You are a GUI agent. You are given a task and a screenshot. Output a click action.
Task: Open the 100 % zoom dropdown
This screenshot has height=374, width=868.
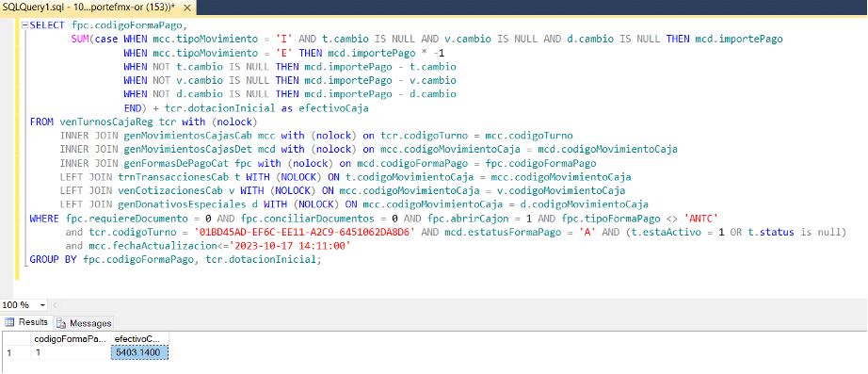pos(42,305)
